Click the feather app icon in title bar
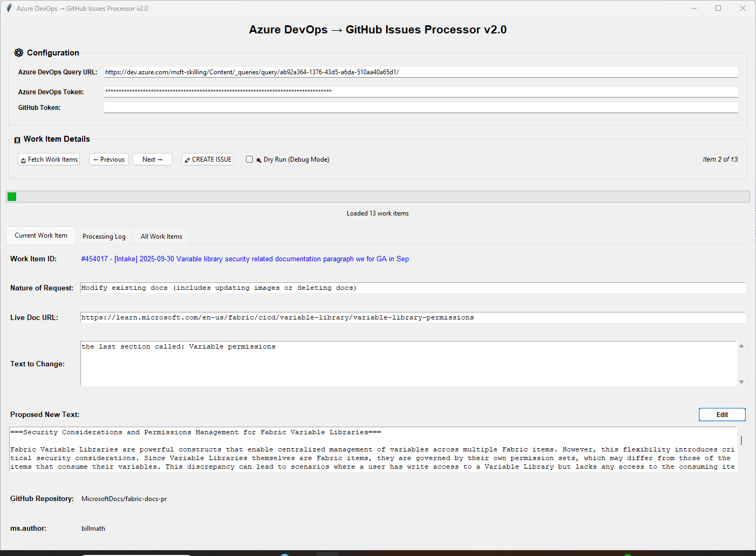This screenshot has width=756, height=556. click(x=9, y=8)
